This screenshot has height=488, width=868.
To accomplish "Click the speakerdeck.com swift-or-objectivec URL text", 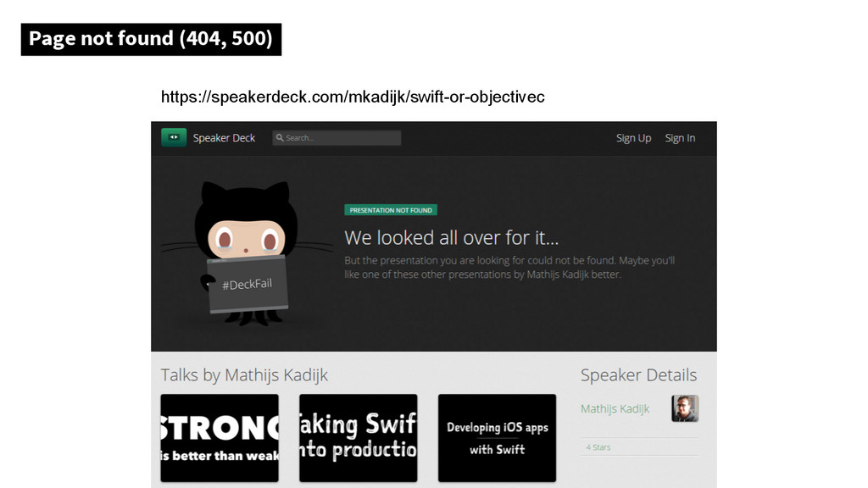I will 353,97.
